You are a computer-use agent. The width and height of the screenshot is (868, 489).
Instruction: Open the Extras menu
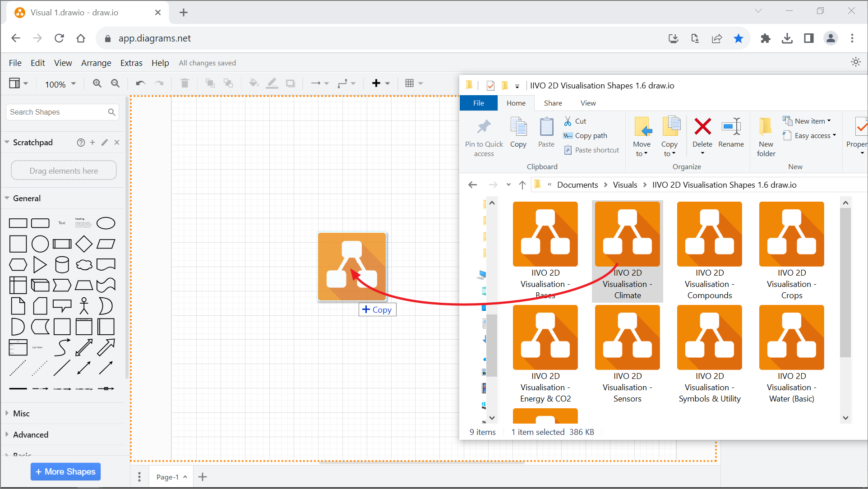pos(131,63)
